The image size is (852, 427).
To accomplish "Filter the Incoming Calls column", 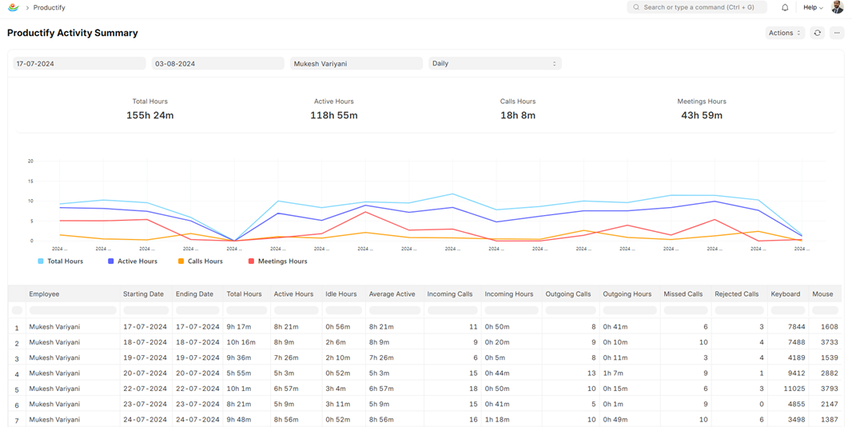I will point(453,310).
